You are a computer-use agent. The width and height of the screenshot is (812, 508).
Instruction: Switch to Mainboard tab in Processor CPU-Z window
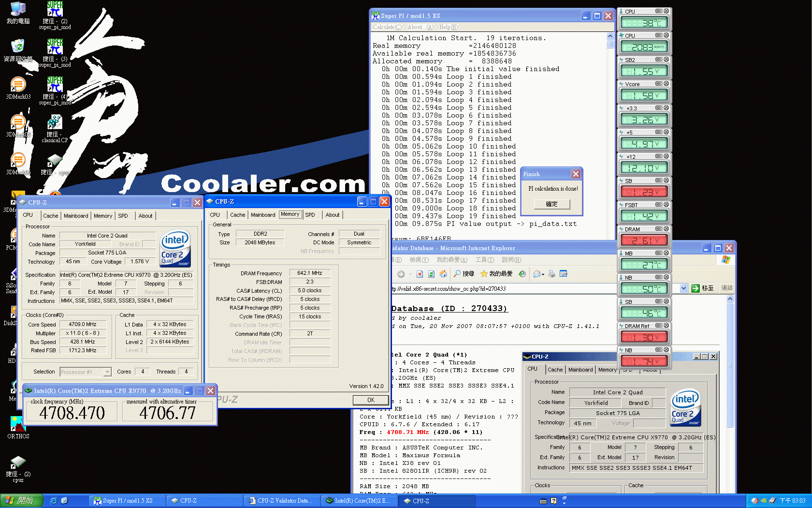click(x=76, y=216)
